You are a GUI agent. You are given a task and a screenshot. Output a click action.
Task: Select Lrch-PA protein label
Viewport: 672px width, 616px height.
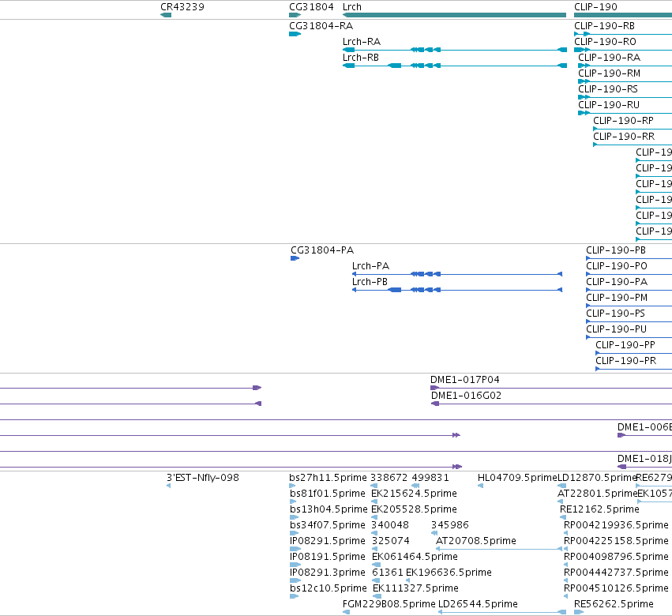(370, 266)
